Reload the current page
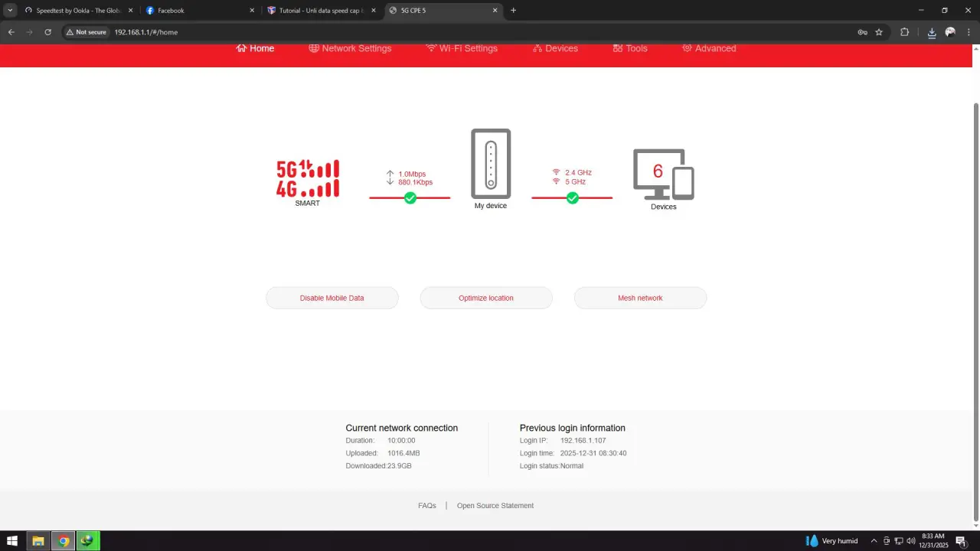 pos(47,32)
